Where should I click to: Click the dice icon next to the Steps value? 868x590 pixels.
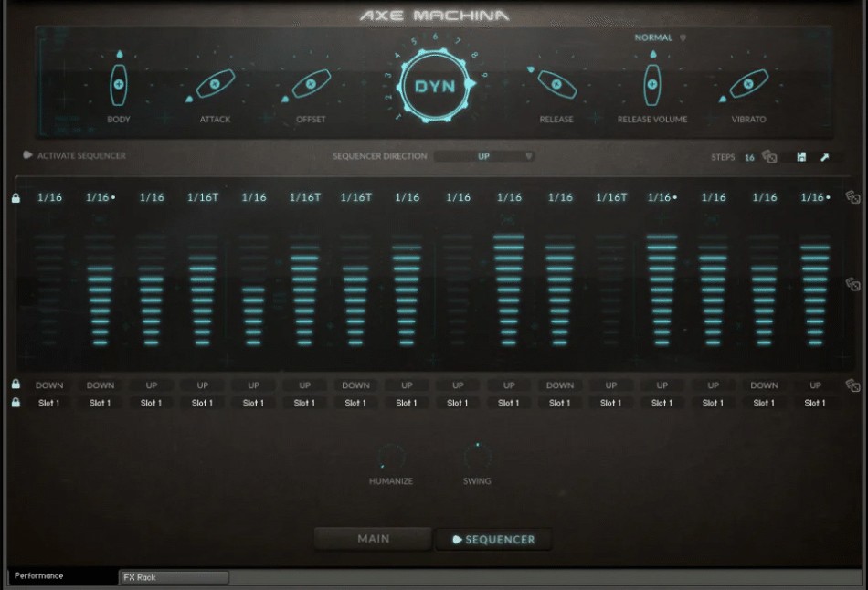coord(769,157)
